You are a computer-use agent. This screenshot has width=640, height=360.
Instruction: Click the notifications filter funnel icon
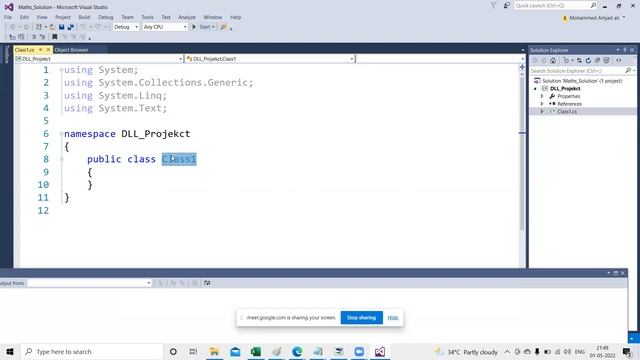pos(493,5)
